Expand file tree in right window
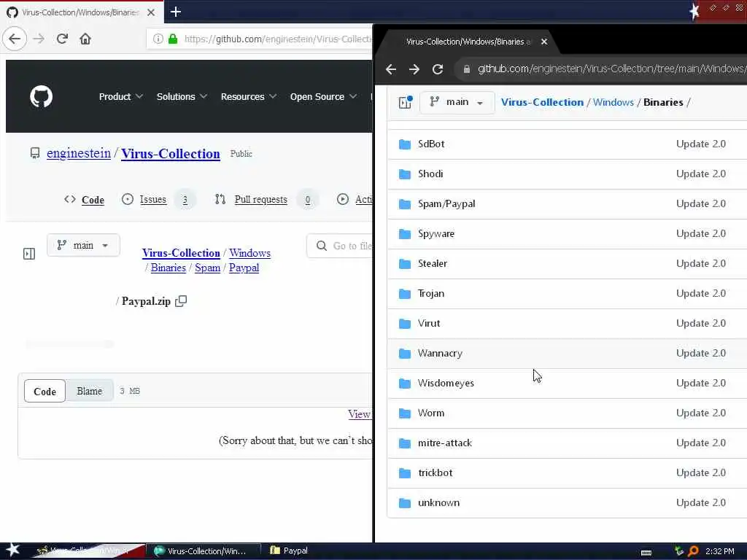 click(406, 102)
